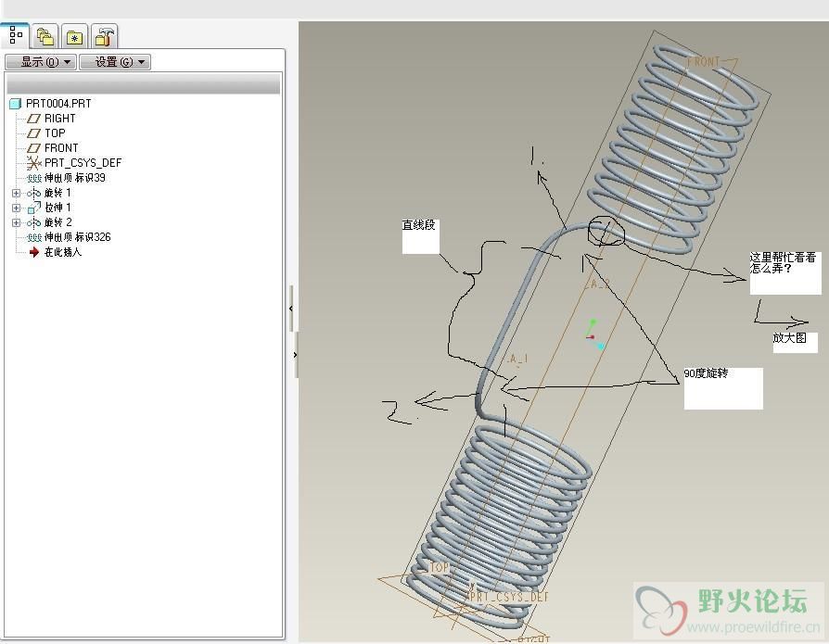Open the hammer Connections tab
Image resolution: width=829 pixels, height=644 pixels.
(104, 37)
